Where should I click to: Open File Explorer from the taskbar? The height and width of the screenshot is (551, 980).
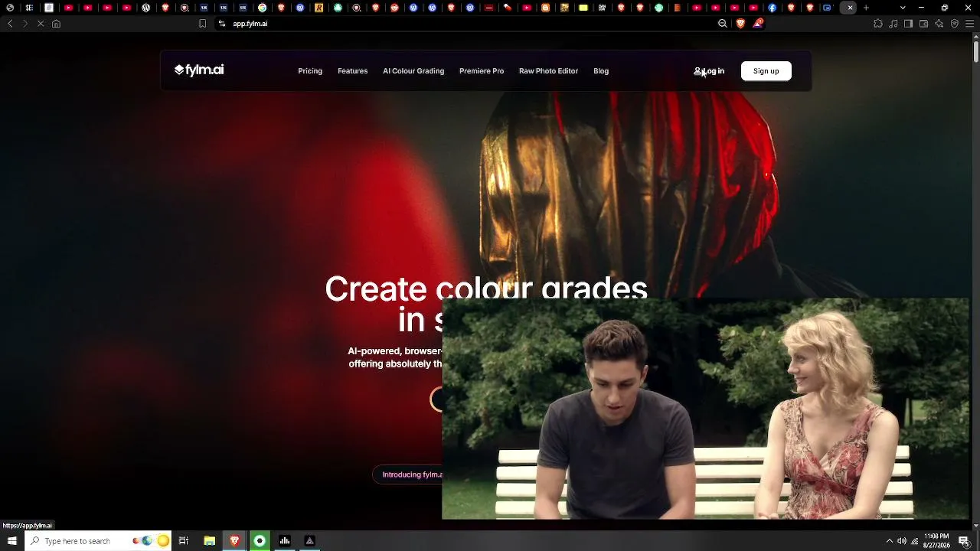209,541
